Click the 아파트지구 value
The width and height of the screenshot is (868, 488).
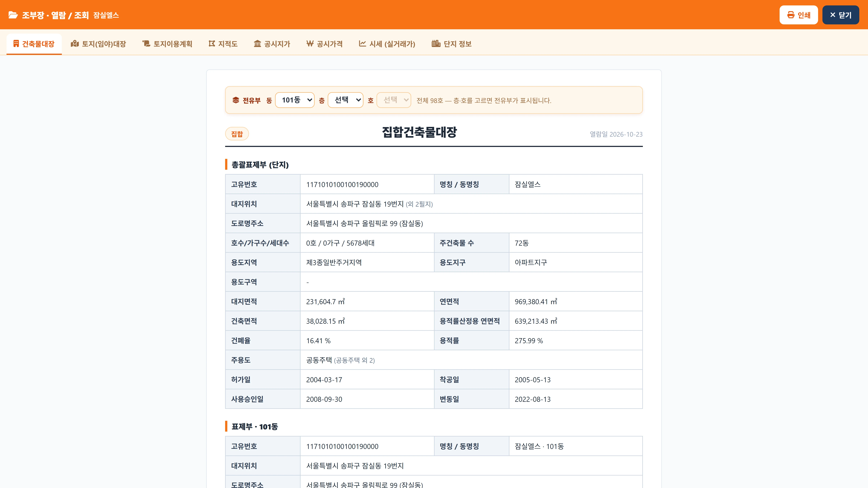531,262
